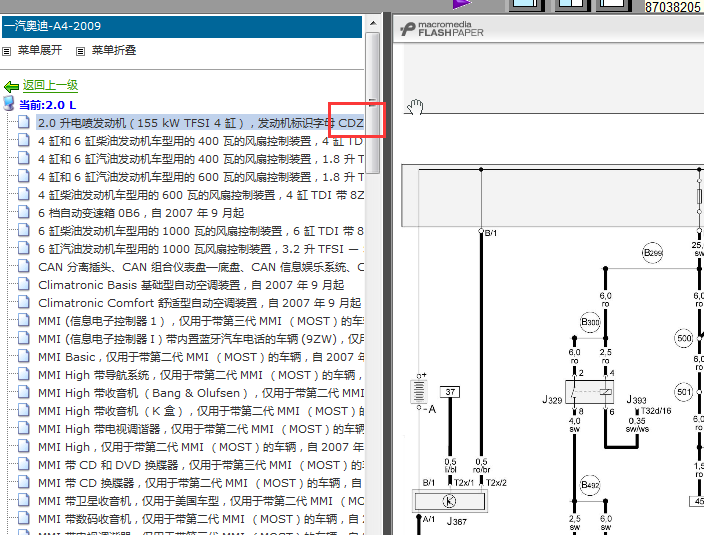Image resolution: width=704 pixels, height=535 pixels.
Task: Select the 当前:2.0 L heading
Action: coord(48,105)
